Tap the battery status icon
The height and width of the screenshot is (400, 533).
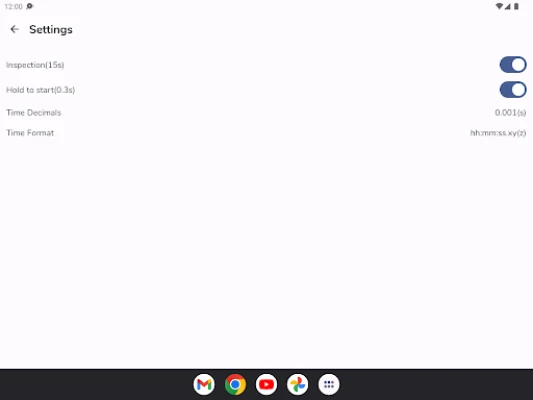point(516,6)
